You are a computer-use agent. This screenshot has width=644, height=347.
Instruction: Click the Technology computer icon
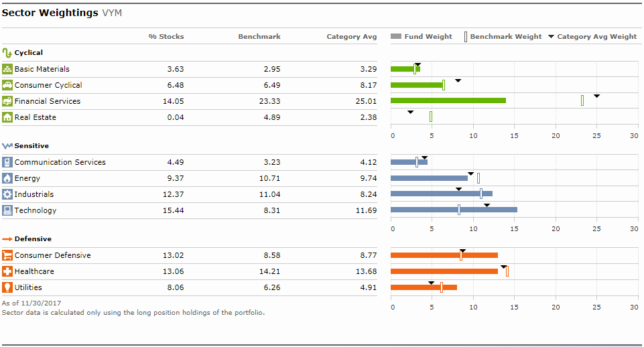click(7, 210)
